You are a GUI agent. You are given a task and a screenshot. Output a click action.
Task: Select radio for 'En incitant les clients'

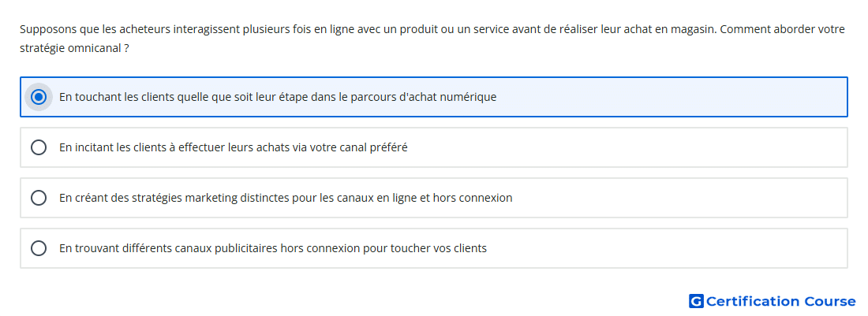tap(39, 147)
